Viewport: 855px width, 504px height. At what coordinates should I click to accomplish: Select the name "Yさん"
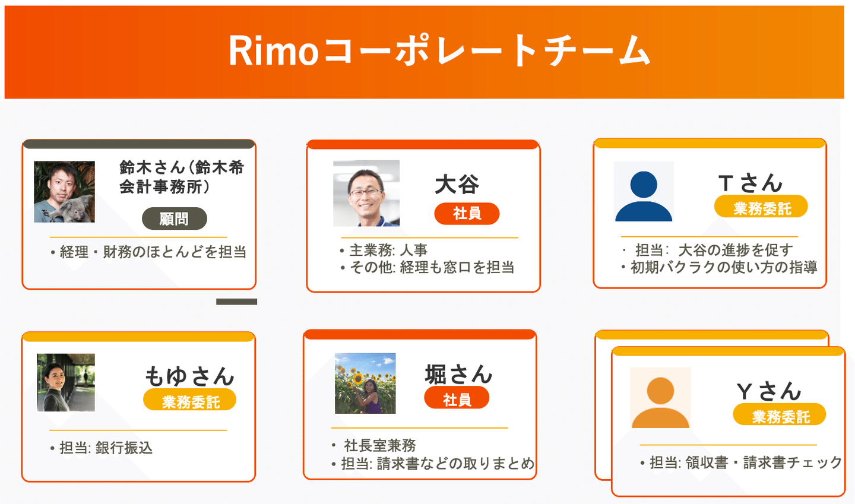coord(769,391)
